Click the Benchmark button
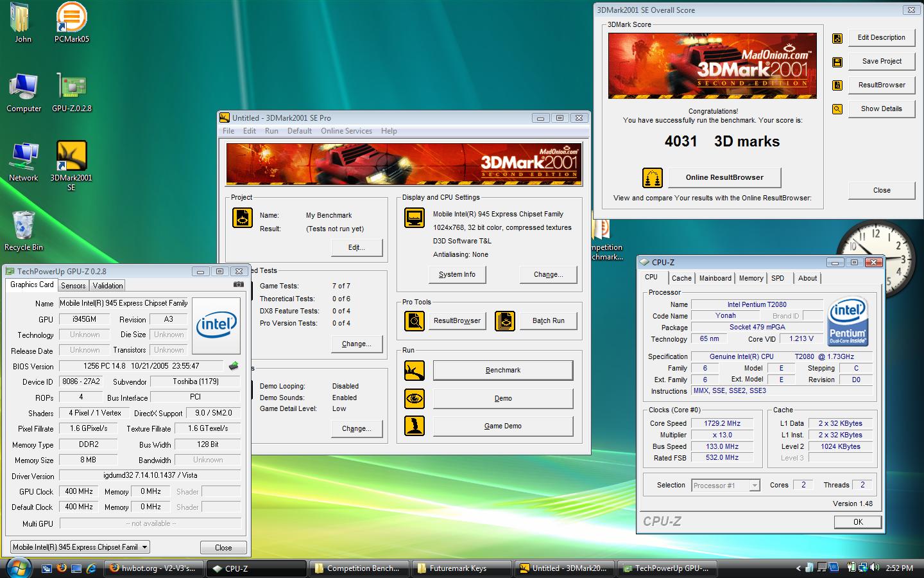 tap(503, 371)
